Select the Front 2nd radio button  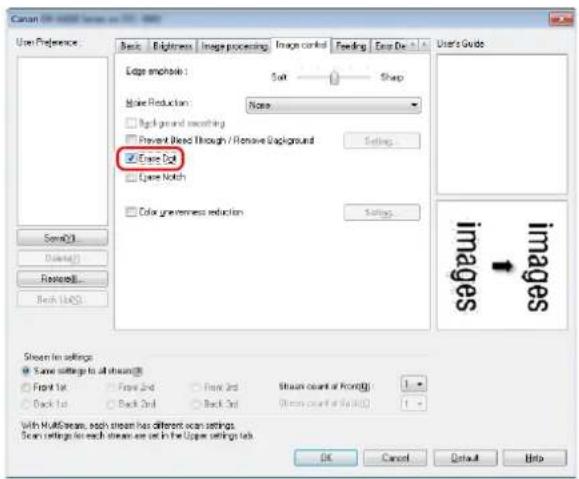[x=110, y=387]
